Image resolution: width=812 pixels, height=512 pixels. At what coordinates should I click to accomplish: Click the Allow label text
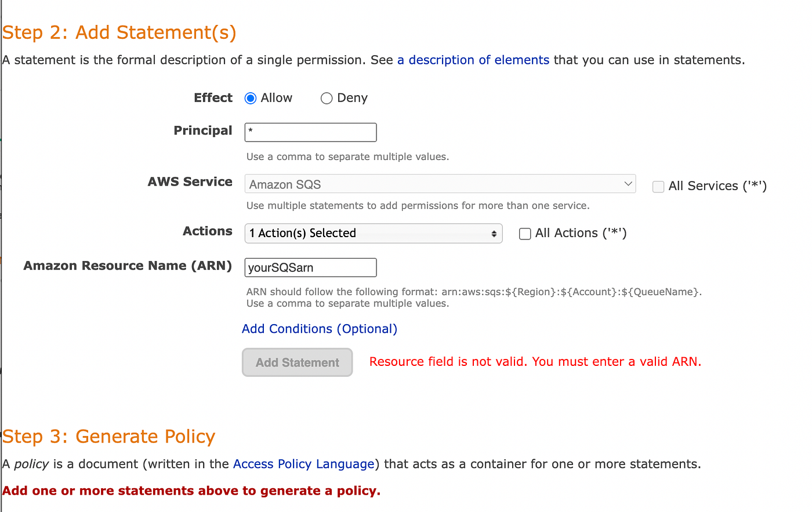(x=277, y=98)
